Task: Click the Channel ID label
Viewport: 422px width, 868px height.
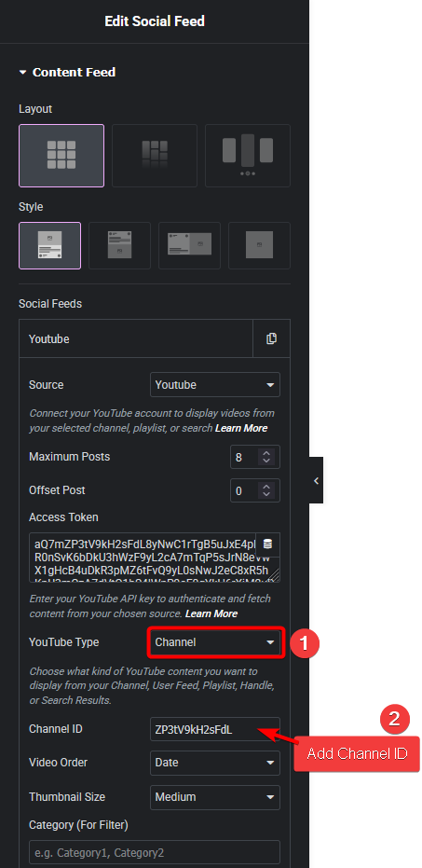Action: pyautogui.click(x=56, y=729)
